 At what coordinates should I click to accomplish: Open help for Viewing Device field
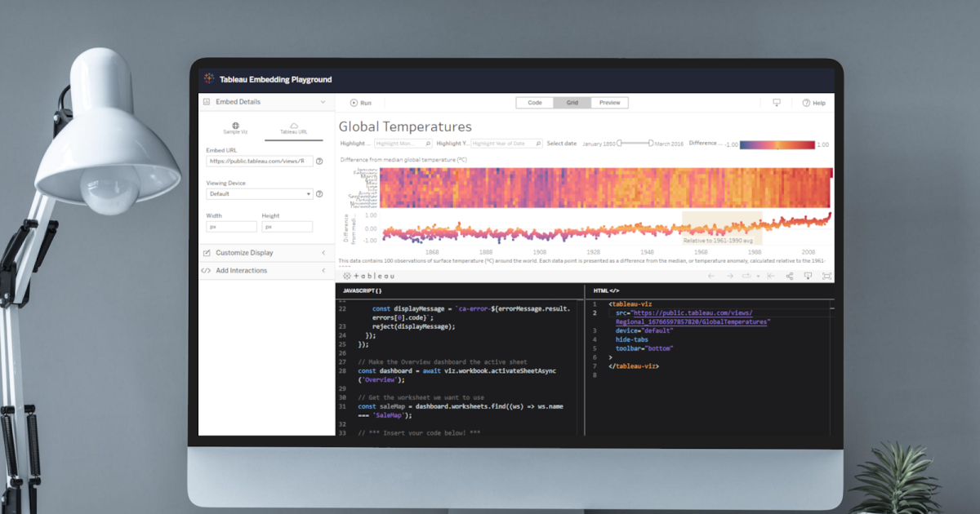pos(319,194)
